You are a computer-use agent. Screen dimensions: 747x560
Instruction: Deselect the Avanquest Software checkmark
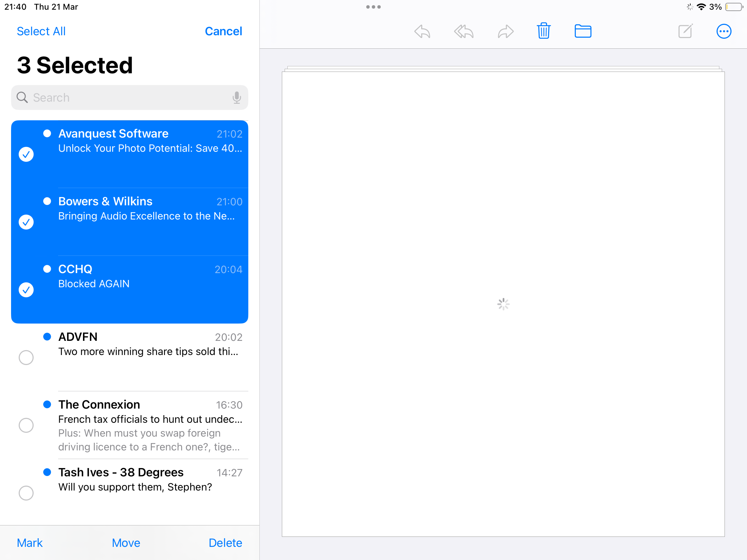click(x=26, y=154)
